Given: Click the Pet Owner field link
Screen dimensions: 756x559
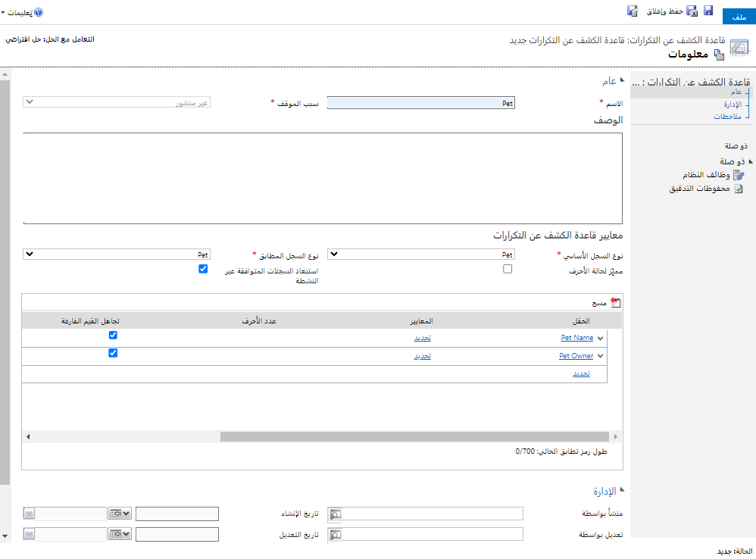Looking at the screenshot, I should 576,356.
